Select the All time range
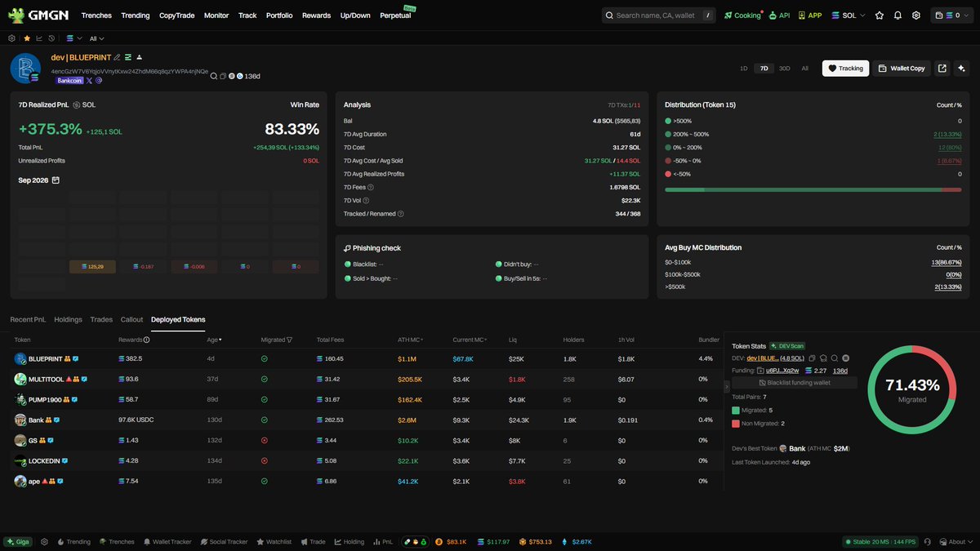 [804, 69]
